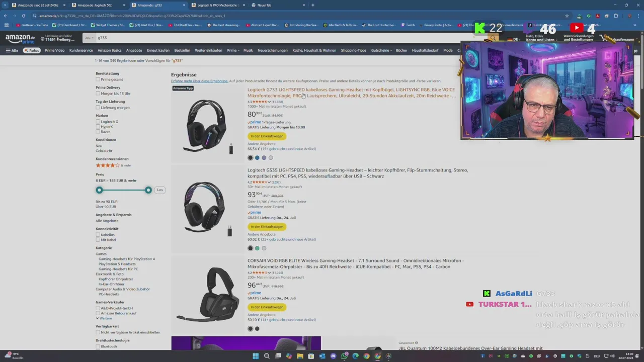This screenshot has width=644, height=362.
Task: Tick the Prime gesamt checkbox
Action: click(98, 79)
